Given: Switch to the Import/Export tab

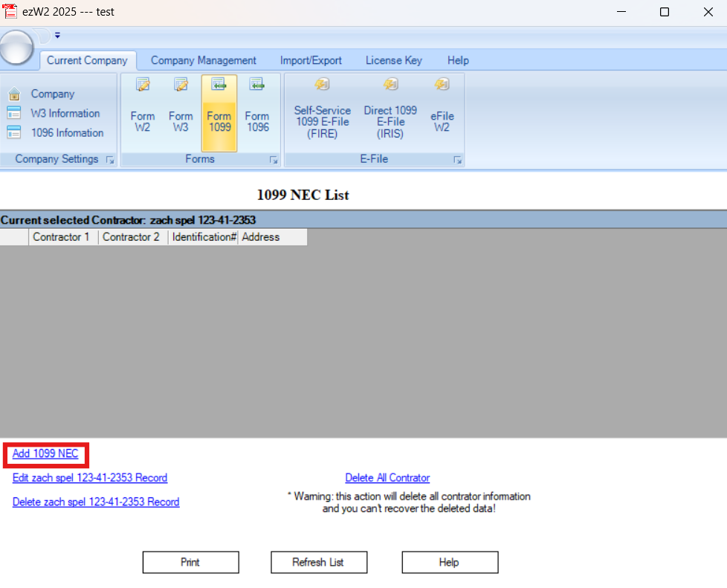Looking at the screenshot, I should pos(311,61).
